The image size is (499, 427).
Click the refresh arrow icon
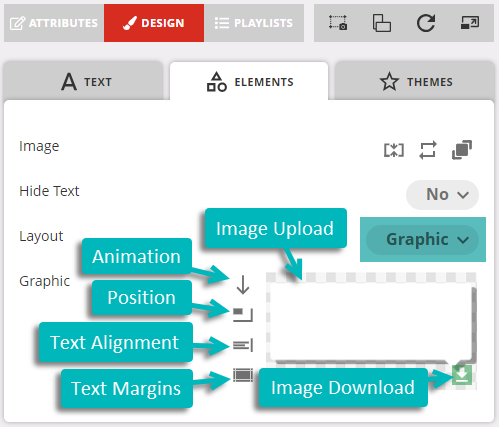click(426, 23)
